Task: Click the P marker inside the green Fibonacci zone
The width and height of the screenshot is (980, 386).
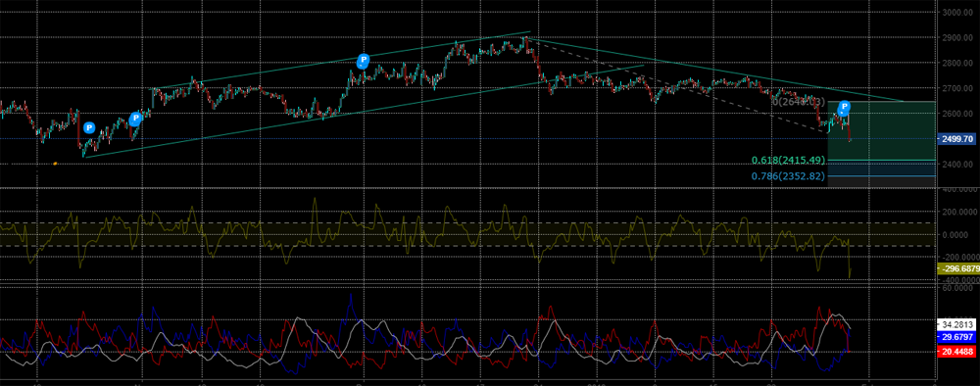Action: 845,107
